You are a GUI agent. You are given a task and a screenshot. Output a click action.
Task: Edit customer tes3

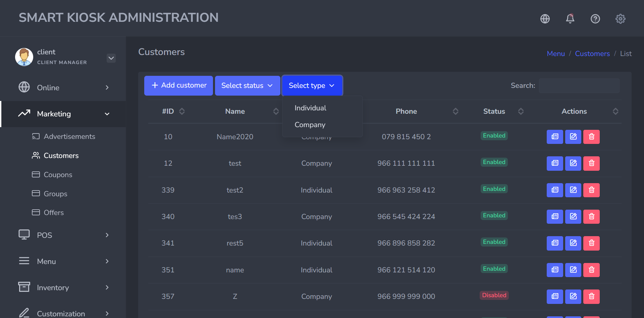(x=573, y=217)
